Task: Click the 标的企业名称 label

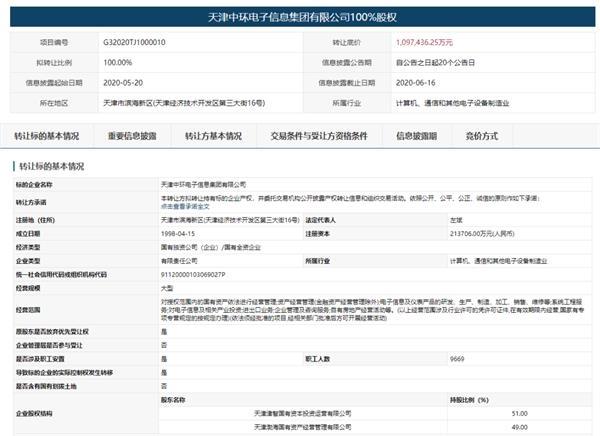Action: [34, 185]
